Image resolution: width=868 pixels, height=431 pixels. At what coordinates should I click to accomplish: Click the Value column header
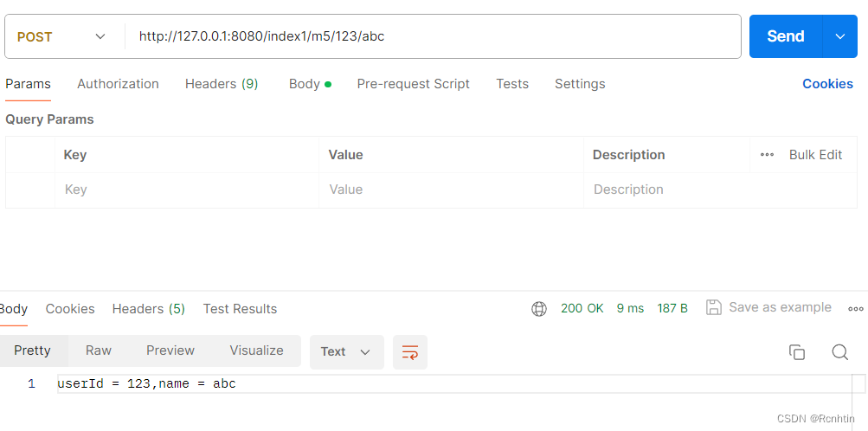coord(345,155)
